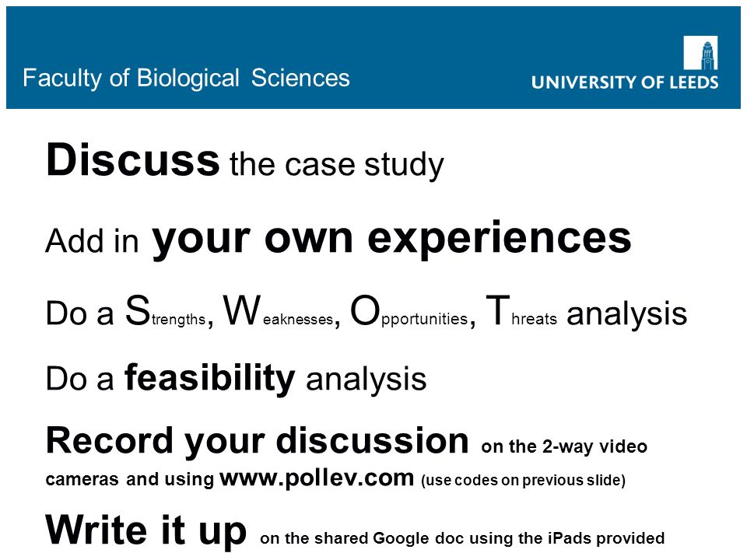This screenshot has height=560, width=747.
Task: Click the large W of Weaknesses
Action: coord(242,311)
